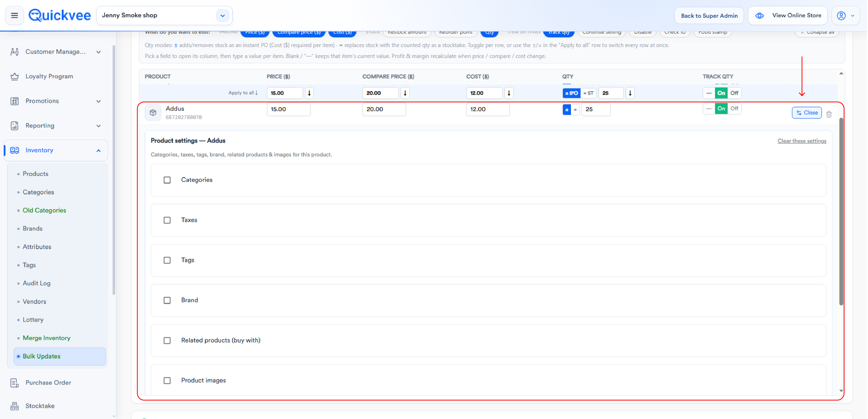Edit the Addus qty field

[596, 109]
